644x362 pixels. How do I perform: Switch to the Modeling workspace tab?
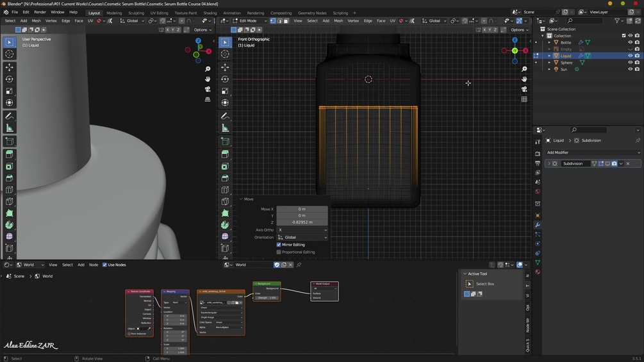(x=114, y=13)
